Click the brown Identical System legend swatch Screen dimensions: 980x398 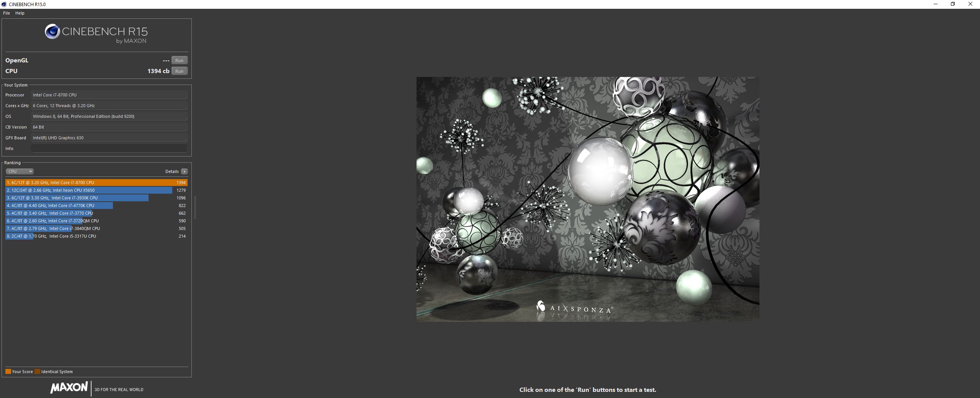click(37, 372)
